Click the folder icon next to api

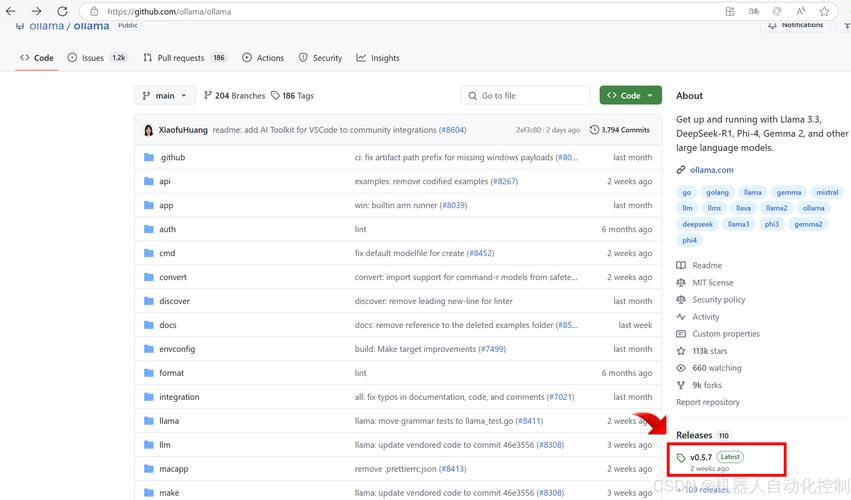pyautogui.click(x=149, y=181)
